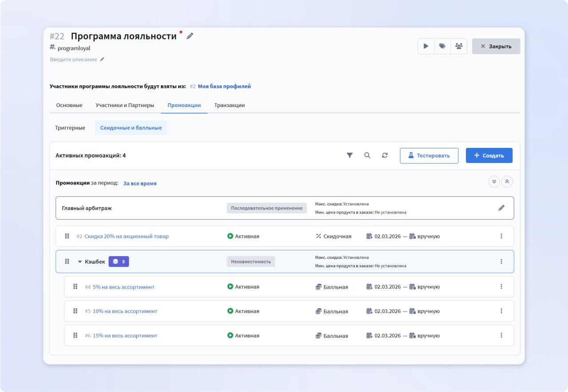Open the promotions search via magnifier icon
Screen dimensions: 568x392
click(367, 155)
